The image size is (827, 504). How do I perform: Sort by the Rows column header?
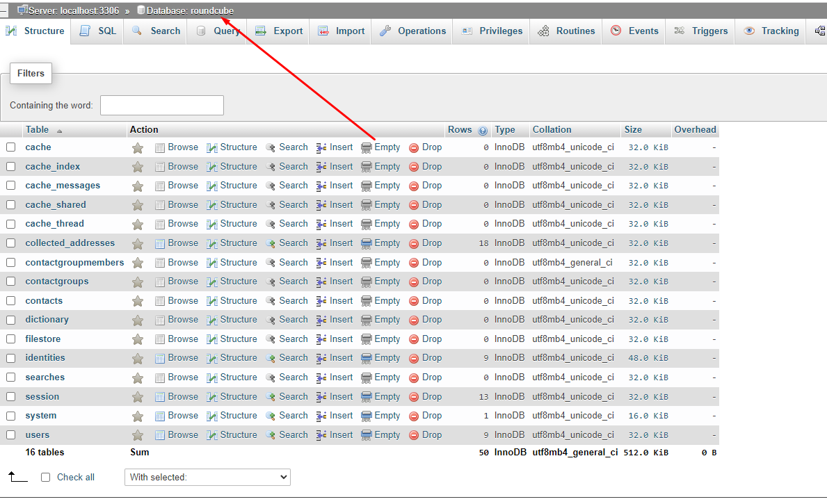pyautogui.click(x=460, y=130)
